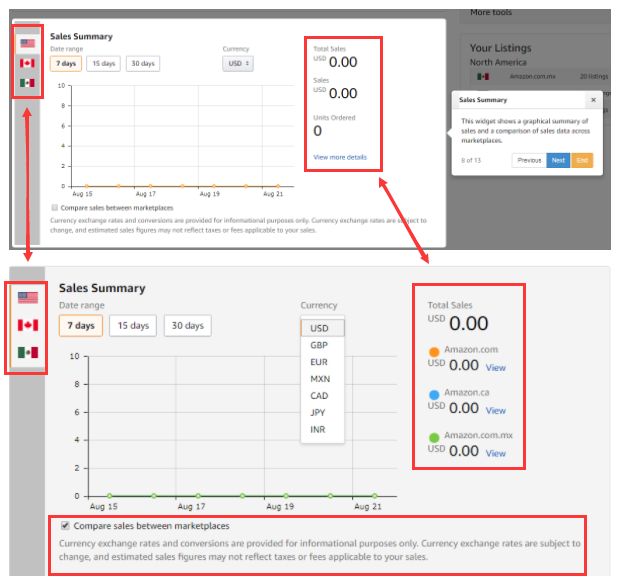This screenshot has height=585, width=622.
Task: Choose USD in the open currency list
Action: click(323, 328)
